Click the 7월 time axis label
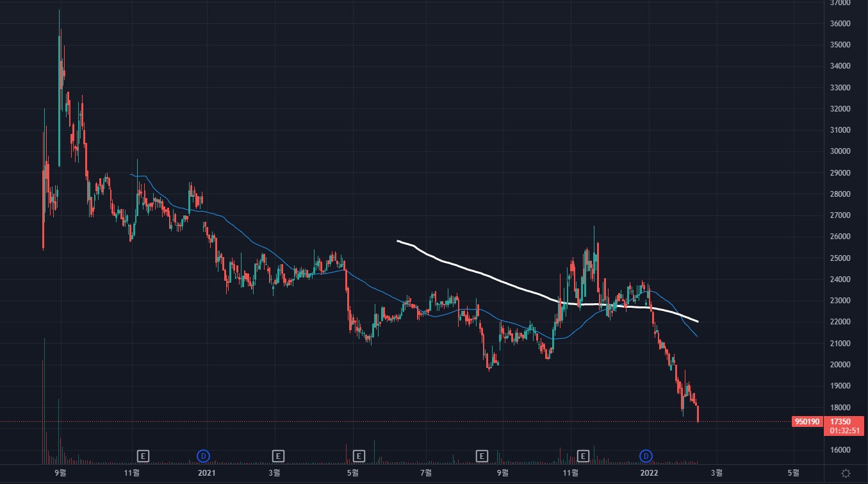This screenshot has width=868, height=484. [x=427, y=473]
